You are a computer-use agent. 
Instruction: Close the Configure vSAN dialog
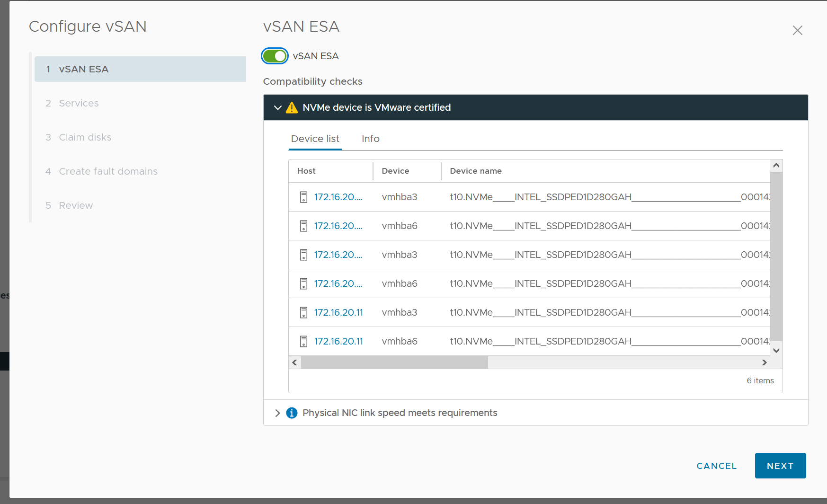point(798,30)
